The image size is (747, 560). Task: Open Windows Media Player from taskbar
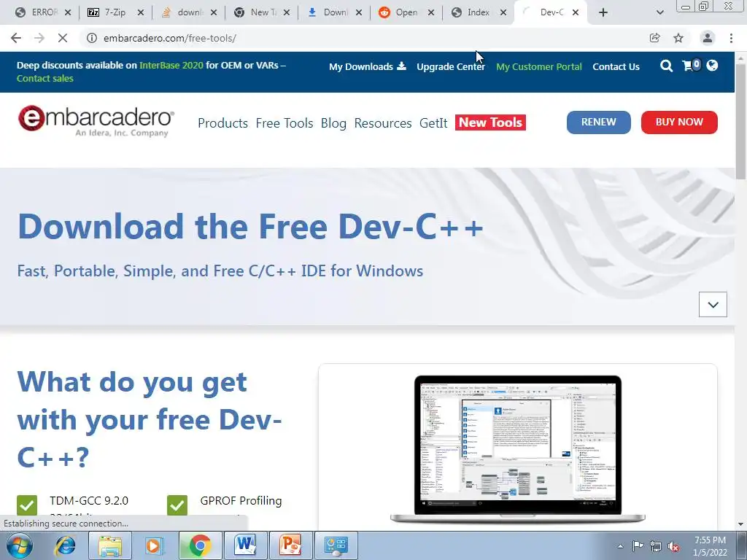point(153,545)
